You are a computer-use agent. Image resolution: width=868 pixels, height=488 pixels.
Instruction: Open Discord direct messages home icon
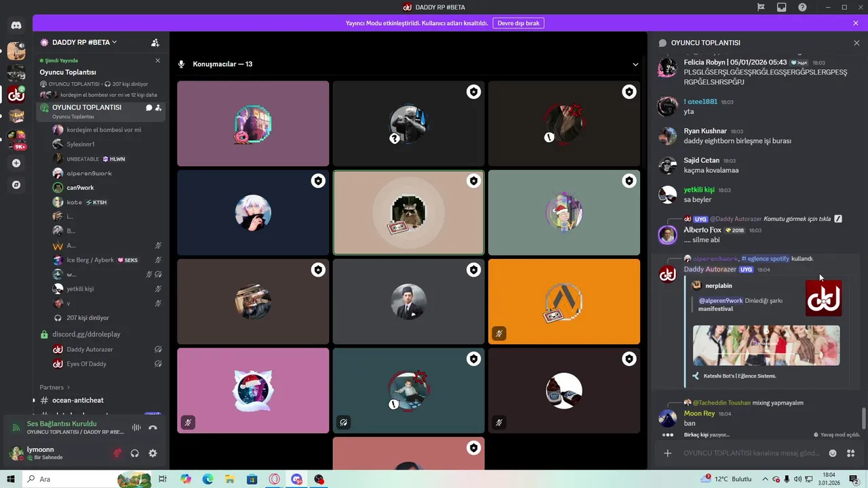[x=16, y=25]
